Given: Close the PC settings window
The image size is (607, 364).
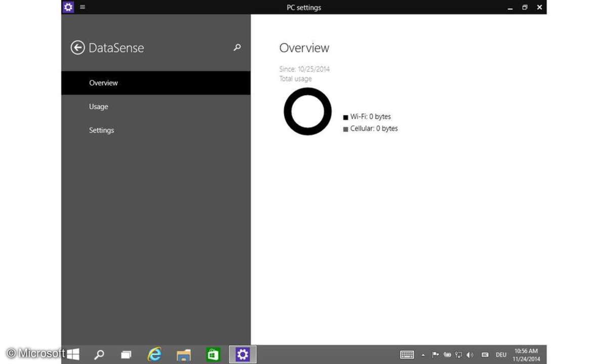Looking at the screenshot, I should 540,8.
